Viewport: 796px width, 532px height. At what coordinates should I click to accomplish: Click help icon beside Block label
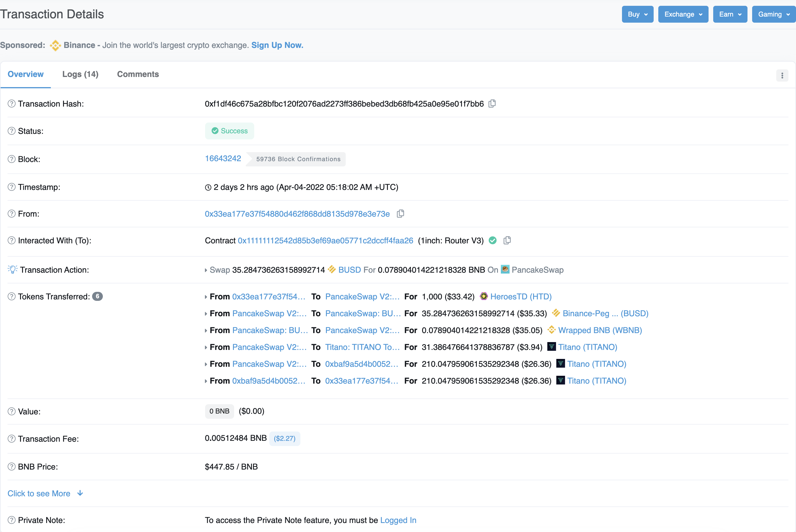12,159
